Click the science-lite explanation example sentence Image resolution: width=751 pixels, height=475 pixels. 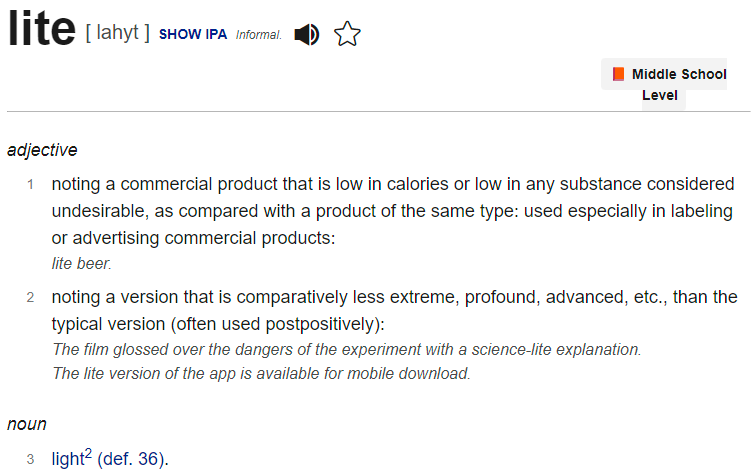347,350
